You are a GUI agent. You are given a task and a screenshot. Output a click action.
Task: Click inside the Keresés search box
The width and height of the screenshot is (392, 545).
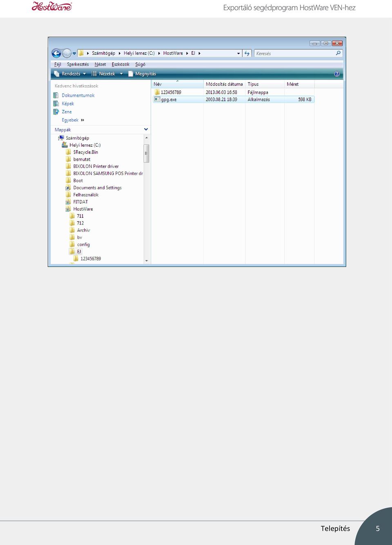click(294, 53)
